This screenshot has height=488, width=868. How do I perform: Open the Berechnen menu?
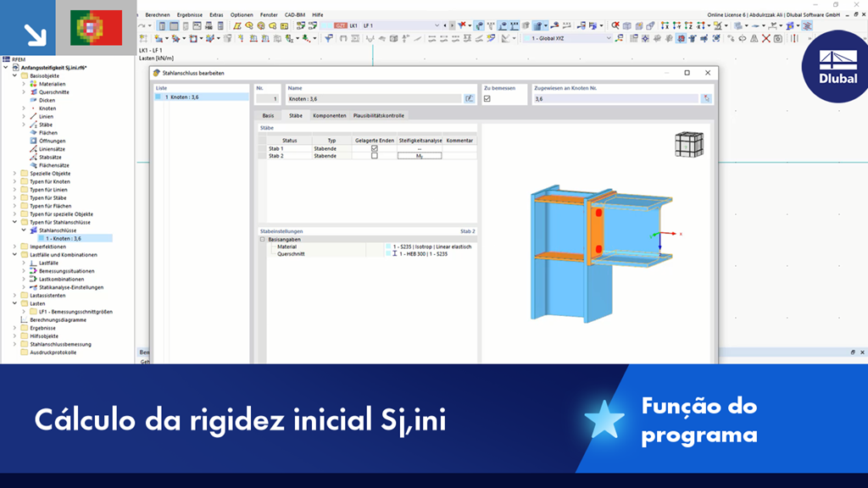[x=158, y=15]
